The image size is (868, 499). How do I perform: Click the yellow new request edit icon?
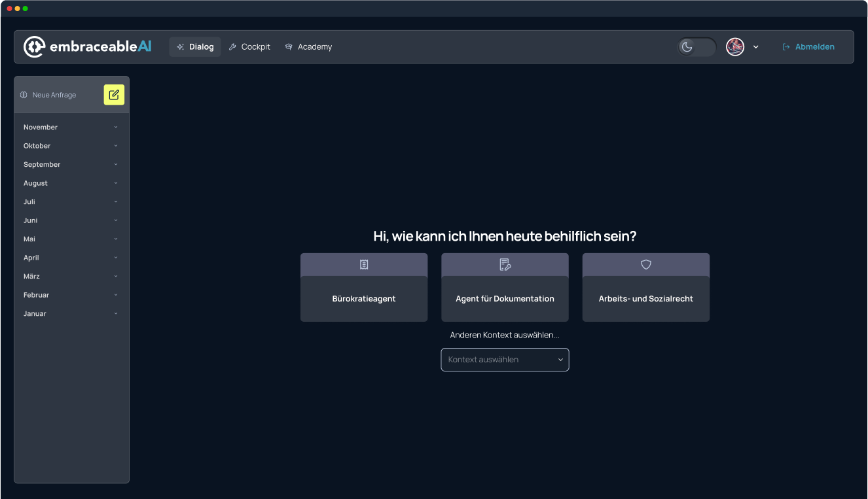point(114,95)
